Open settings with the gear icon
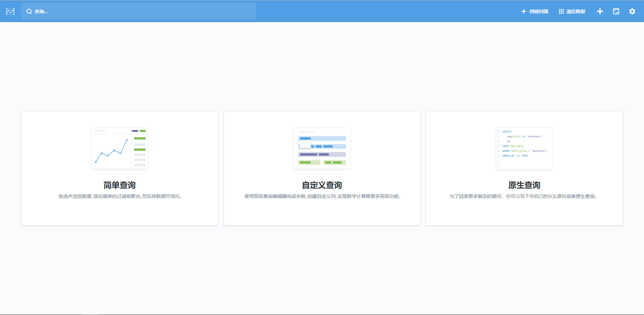The width and height of the screenshot is (644, 315). pos(632,11)
